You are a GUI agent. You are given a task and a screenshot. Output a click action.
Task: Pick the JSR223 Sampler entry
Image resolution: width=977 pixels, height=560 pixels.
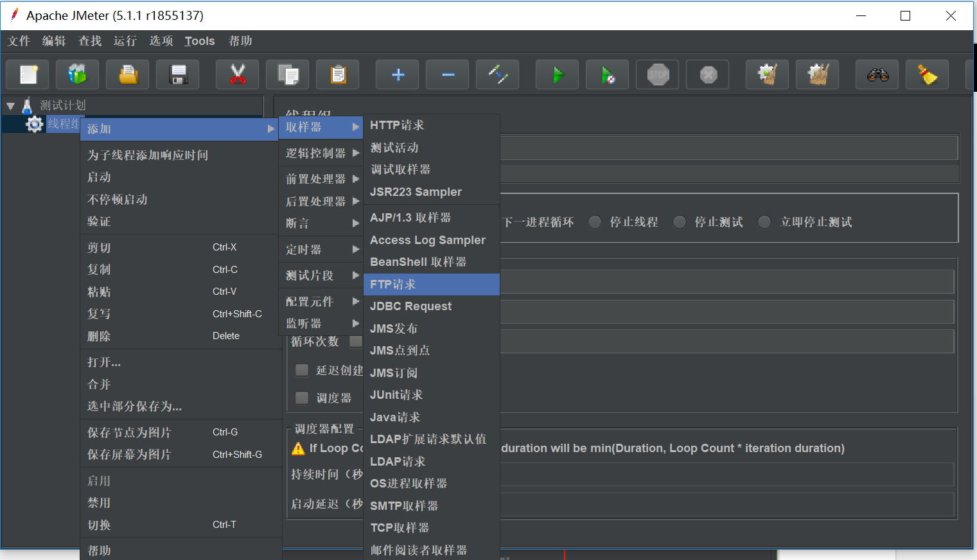pos(432,192)
